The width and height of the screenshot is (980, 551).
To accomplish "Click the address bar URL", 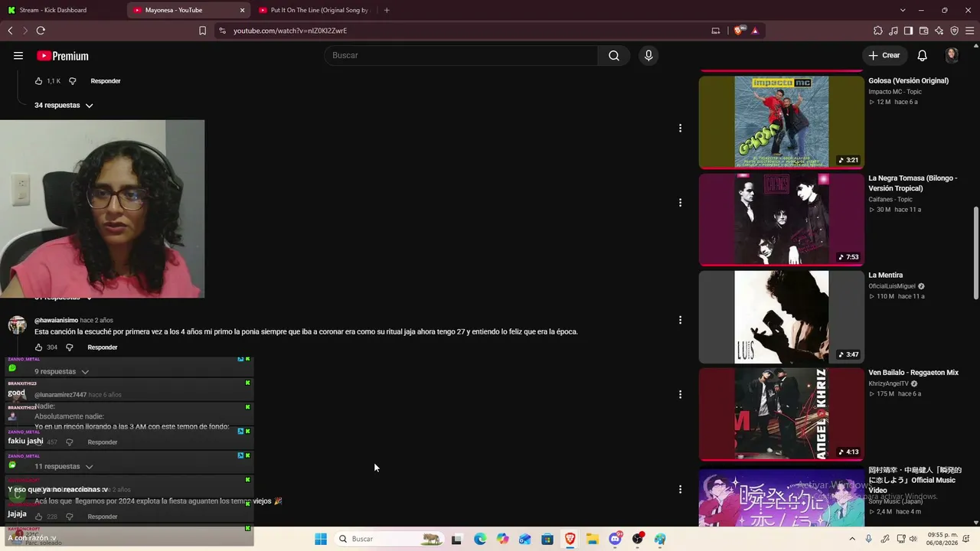I will [290, 31].
